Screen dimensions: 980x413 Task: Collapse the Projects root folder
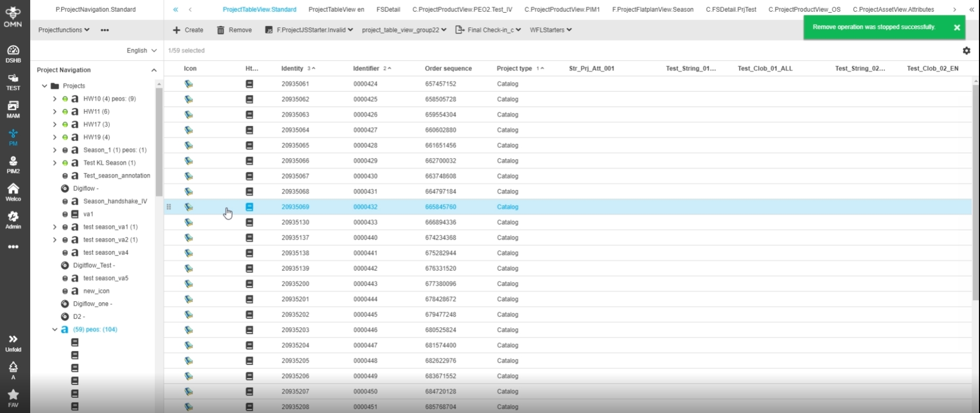[x=45, y=86]
